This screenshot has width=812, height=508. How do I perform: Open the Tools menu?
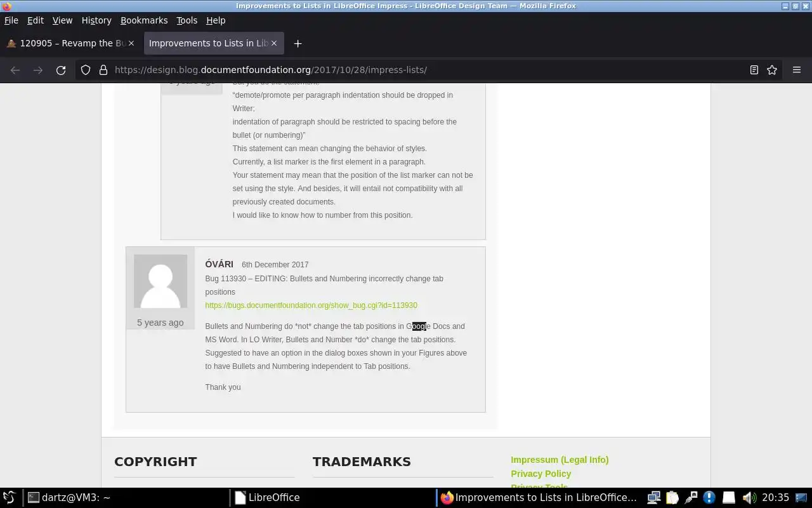[187, 20]
